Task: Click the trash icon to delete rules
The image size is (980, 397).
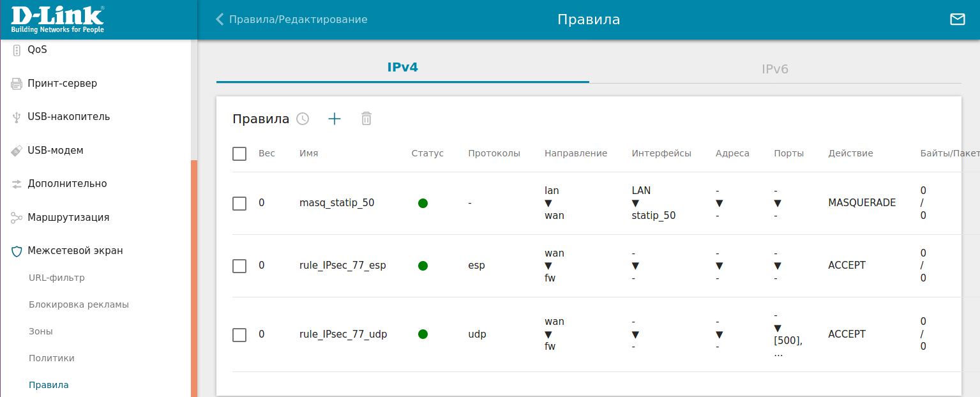Action: click(x=366, y=119)
